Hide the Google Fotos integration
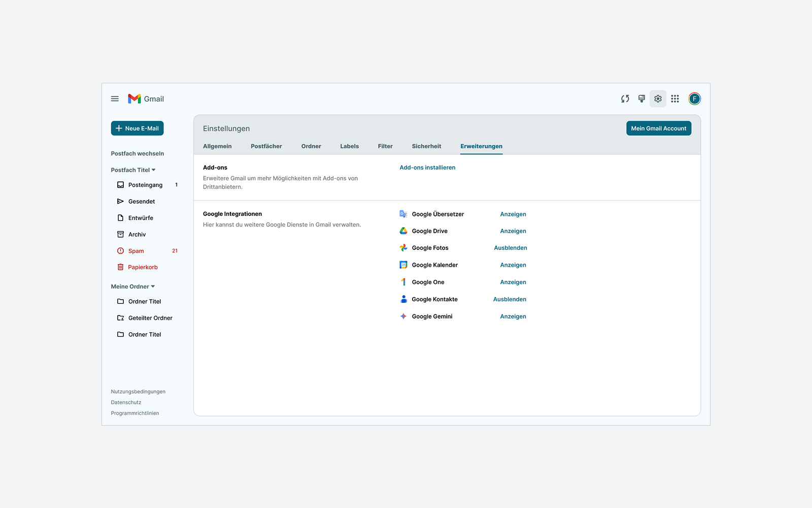The image size is (812, 508). coord(511,248)
